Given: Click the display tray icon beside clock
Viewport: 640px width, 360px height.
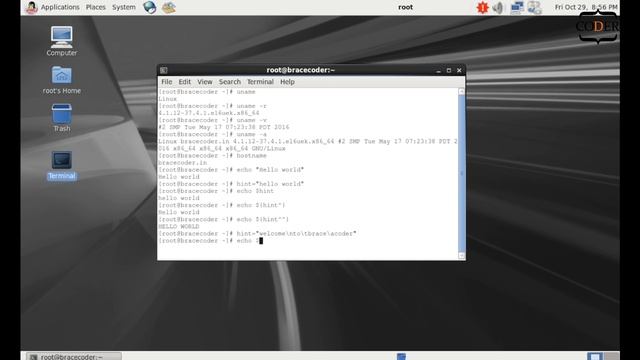Looking at the screenshot, I should click(x=534, y=7).
